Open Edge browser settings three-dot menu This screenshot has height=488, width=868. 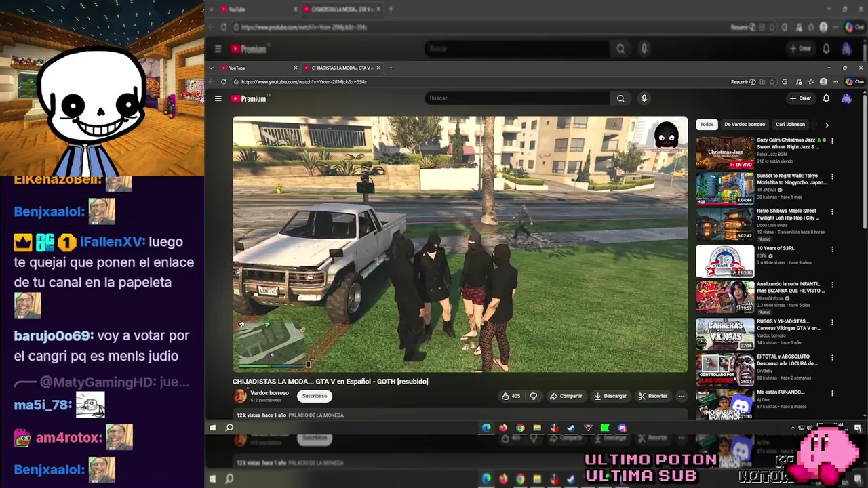(835, 81)
